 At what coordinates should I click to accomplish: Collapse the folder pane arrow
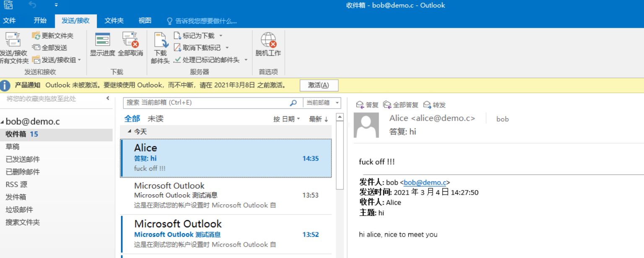108,98
